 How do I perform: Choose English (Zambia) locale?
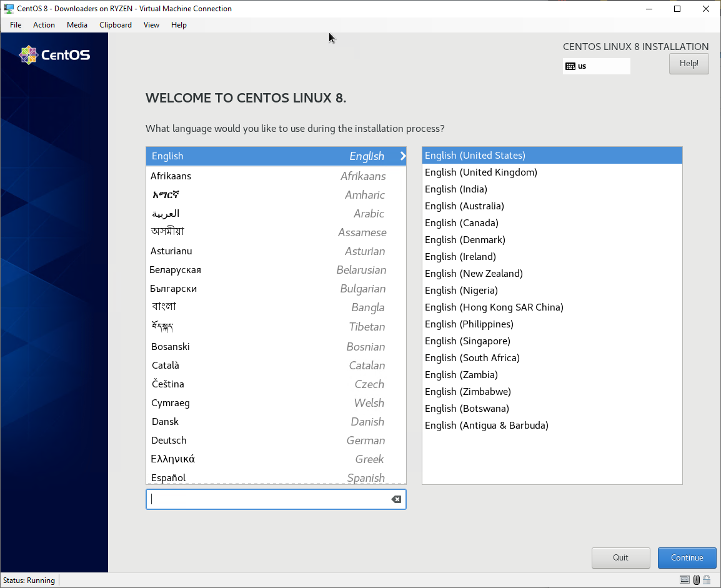tap(552, 375)
